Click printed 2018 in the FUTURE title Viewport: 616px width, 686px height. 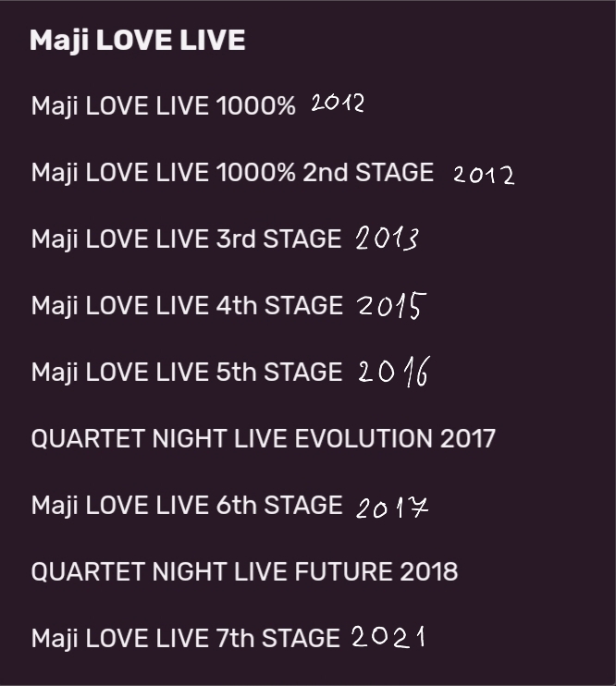[429, 571]
